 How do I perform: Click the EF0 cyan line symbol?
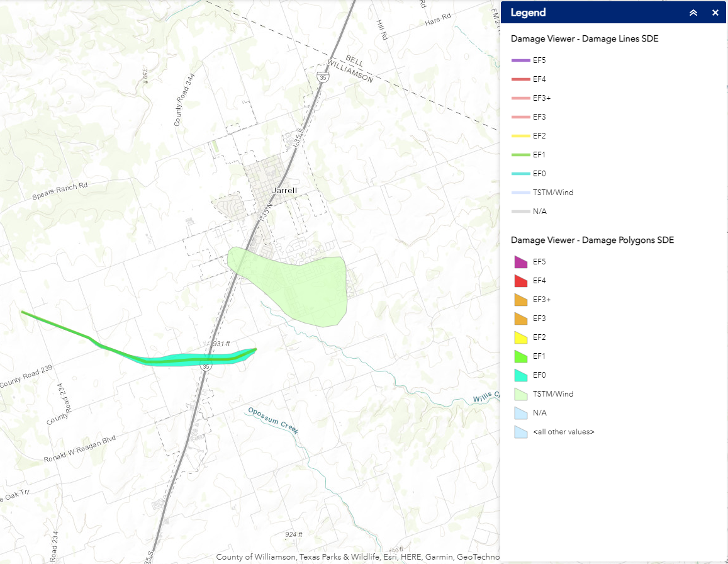tap(520, 174)
